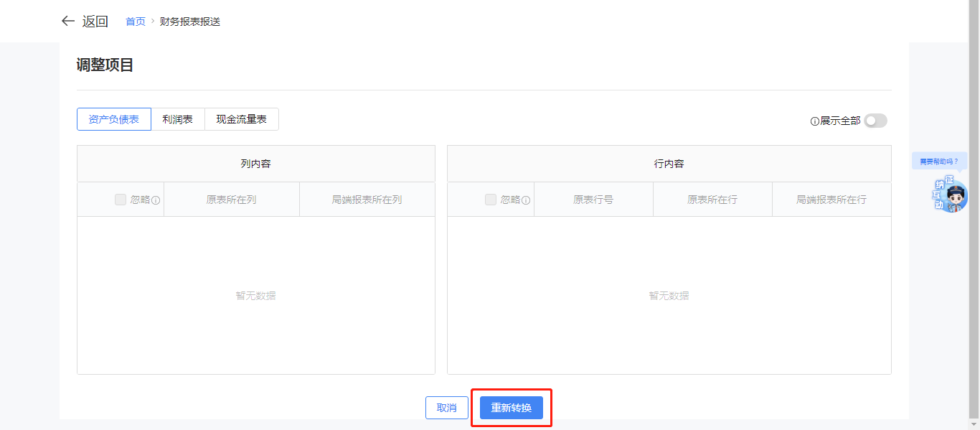This screenshot has height=430, width=980.
Task: Click the scrollbar up arrow
Action: tap(974, 4)
